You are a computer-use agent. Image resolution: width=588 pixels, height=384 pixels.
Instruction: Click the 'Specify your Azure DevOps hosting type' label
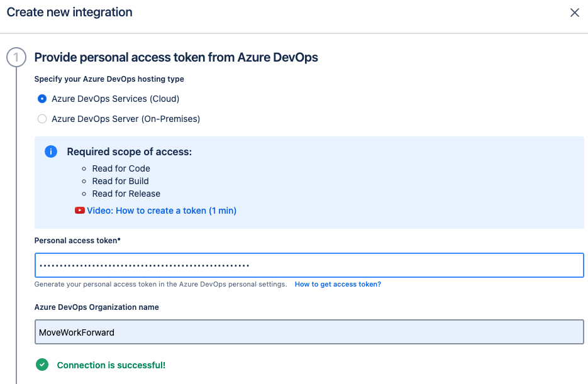pyautogui.click(x=109, y=79)
